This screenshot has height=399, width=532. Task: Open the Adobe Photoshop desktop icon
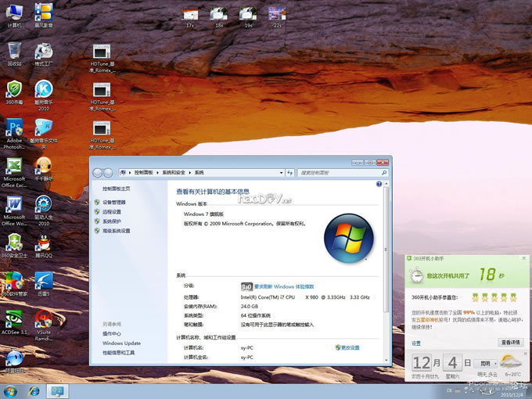[x=14, y=129]
